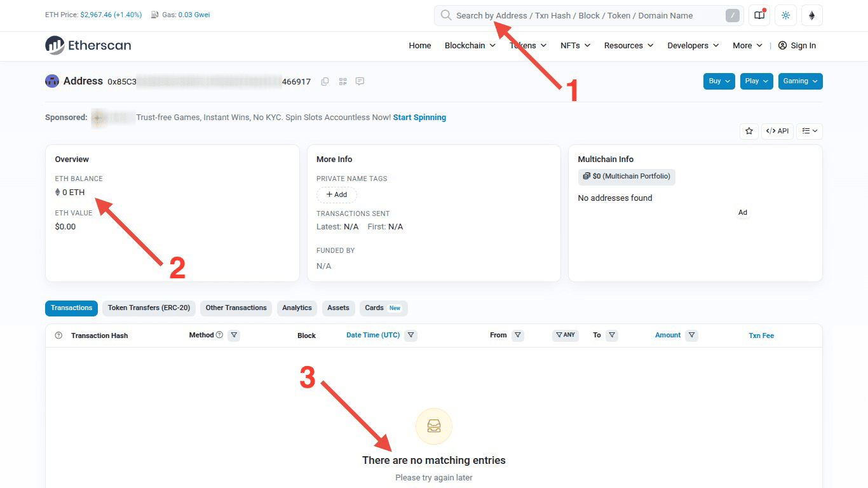
Task: Click the '$0.00' ETH value
Action: click(x=65, y=226)
